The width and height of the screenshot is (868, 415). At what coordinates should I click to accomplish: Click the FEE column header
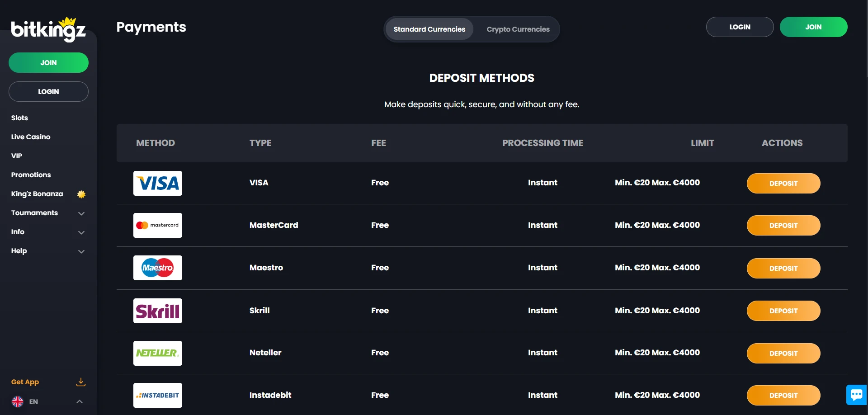pyautogui.click(x=378, y=143)
